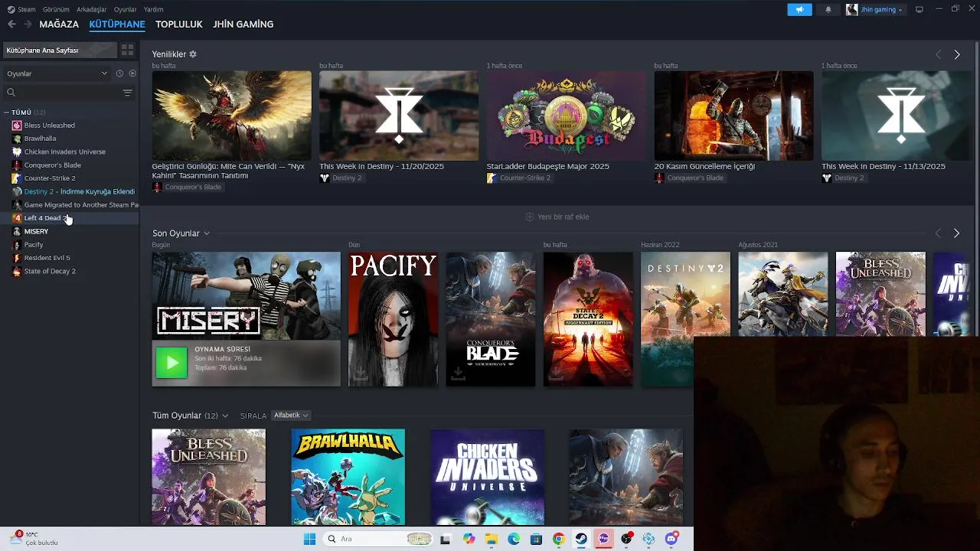
Task: Sort library by recent activity clock icon
Action: (x=119, y=73)
